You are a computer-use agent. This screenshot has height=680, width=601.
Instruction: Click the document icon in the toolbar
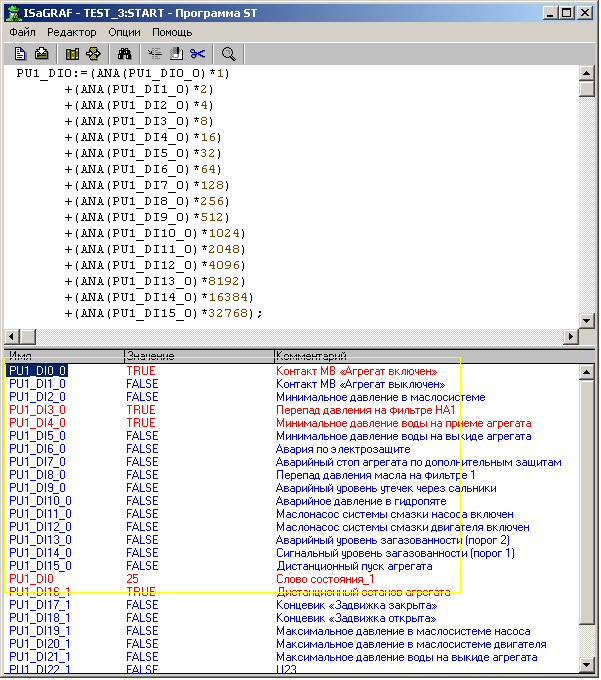coord(20,54)
